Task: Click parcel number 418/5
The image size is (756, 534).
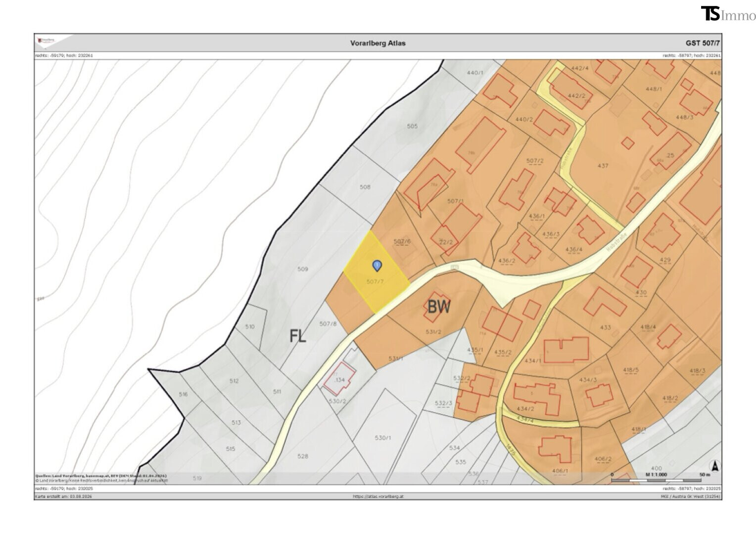Action: click(631, 370)
